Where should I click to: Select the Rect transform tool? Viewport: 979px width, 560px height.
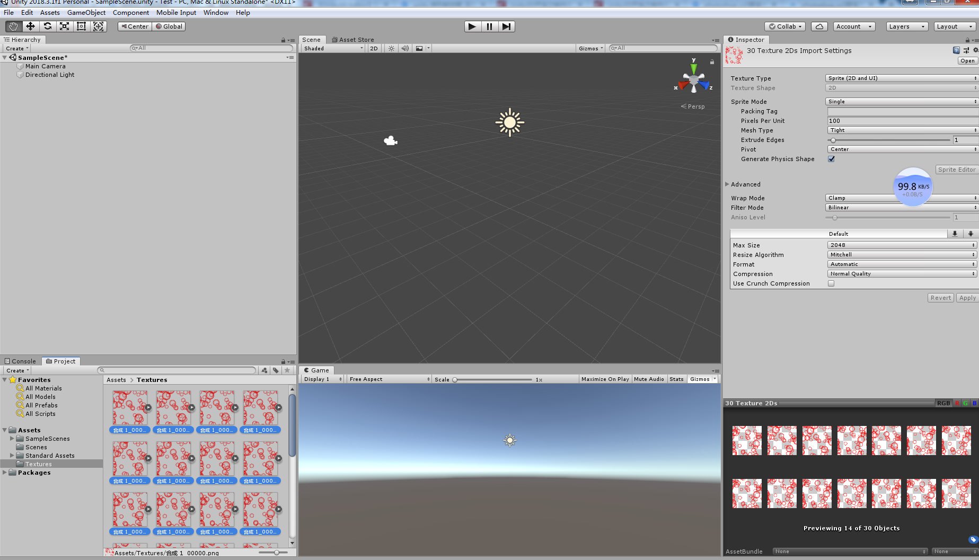(81, 26)
